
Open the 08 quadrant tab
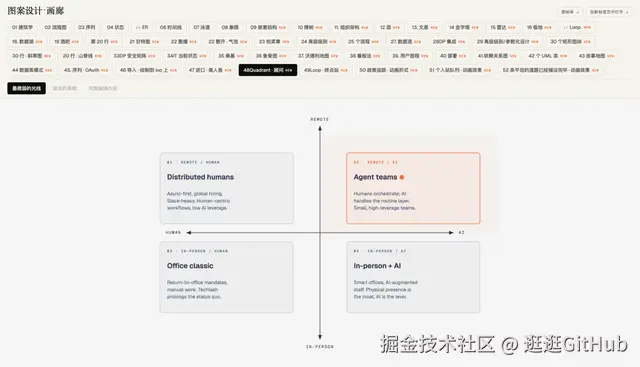(230, 27)
